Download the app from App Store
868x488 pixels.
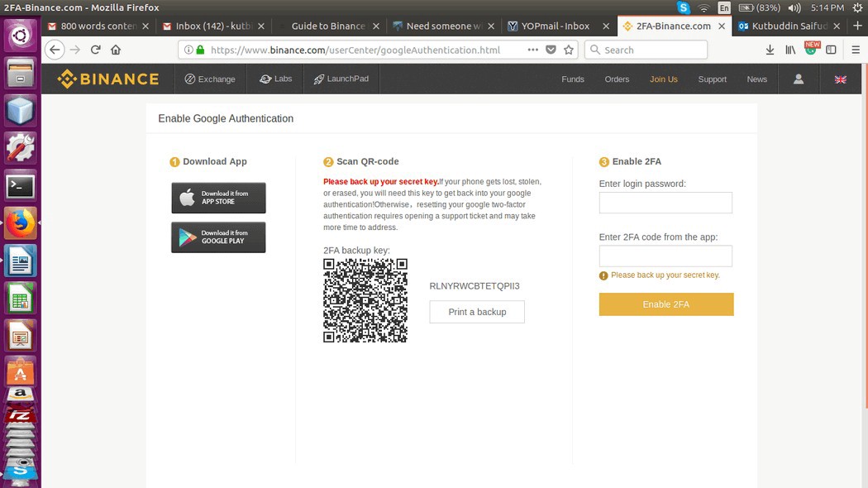click(219, 198)
